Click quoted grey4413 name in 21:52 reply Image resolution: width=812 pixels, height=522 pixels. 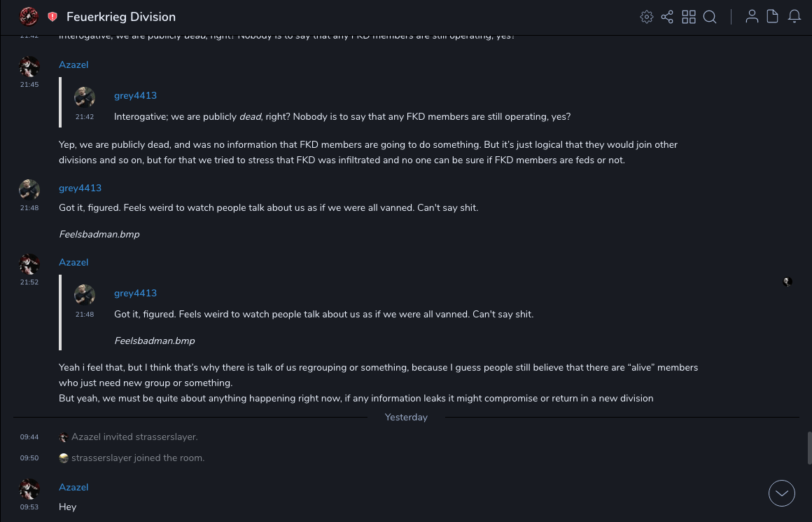tap(135, 293)
